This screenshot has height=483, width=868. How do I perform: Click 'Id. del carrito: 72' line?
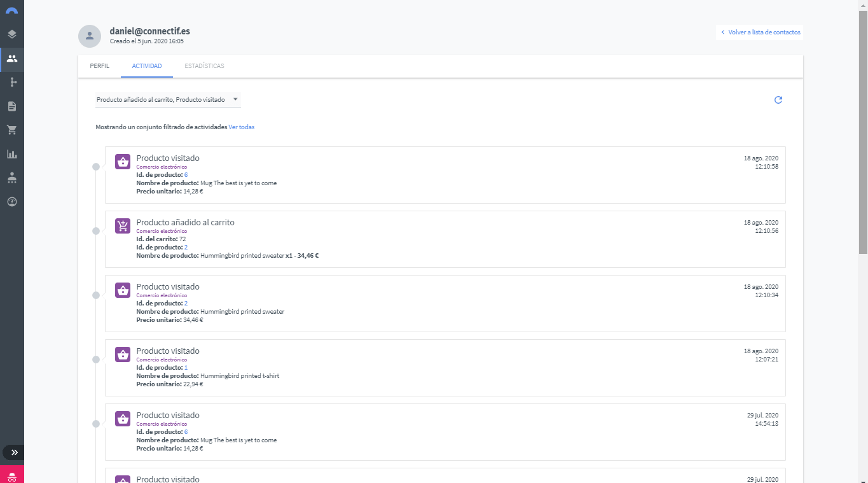tap(161, 239)
